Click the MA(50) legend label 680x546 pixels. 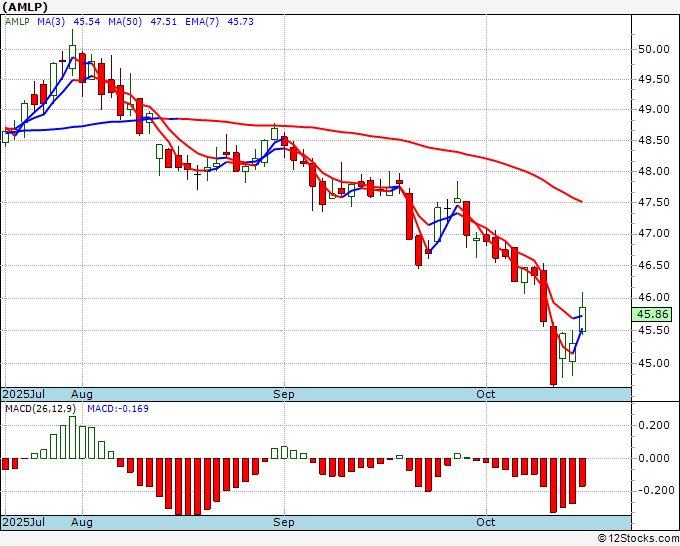point(125,22)
